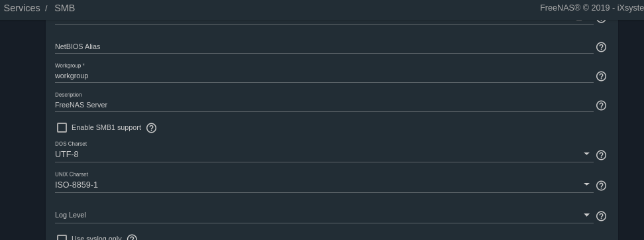Show the Workgroup field help tooltip
Image resolution: width=644 pixels, height=240 pixels.
601,76
